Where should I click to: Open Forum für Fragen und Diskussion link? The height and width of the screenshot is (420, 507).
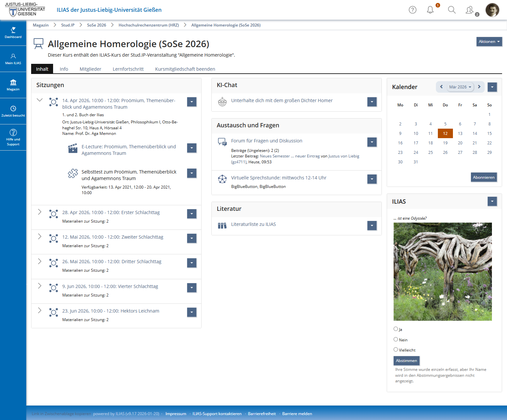(x=266, y=141)
